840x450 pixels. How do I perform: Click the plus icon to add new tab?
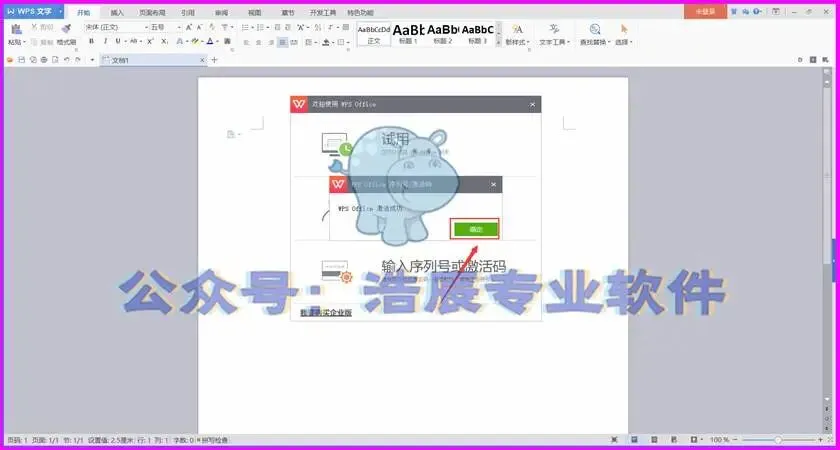click(x=214, y=60)
